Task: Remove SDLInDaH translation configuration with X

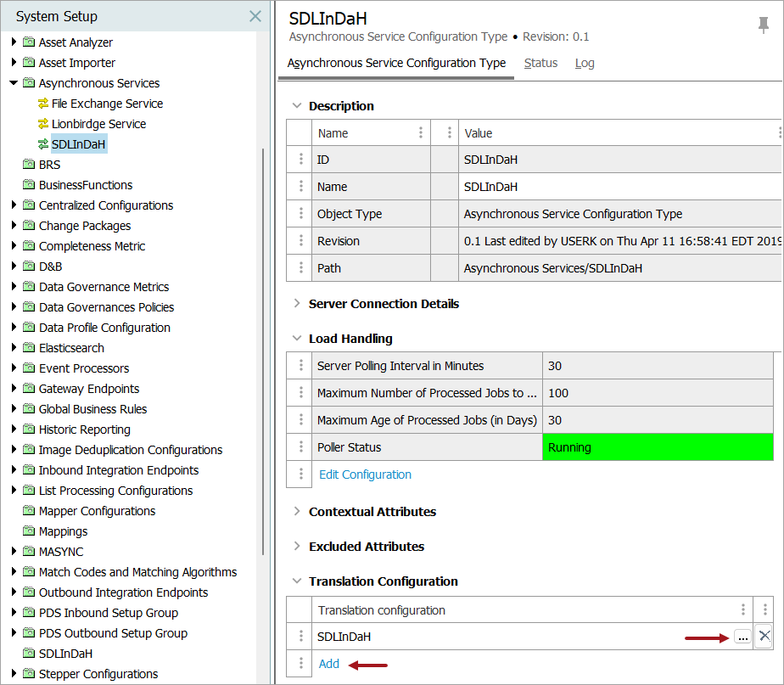Action: (764, 636)
